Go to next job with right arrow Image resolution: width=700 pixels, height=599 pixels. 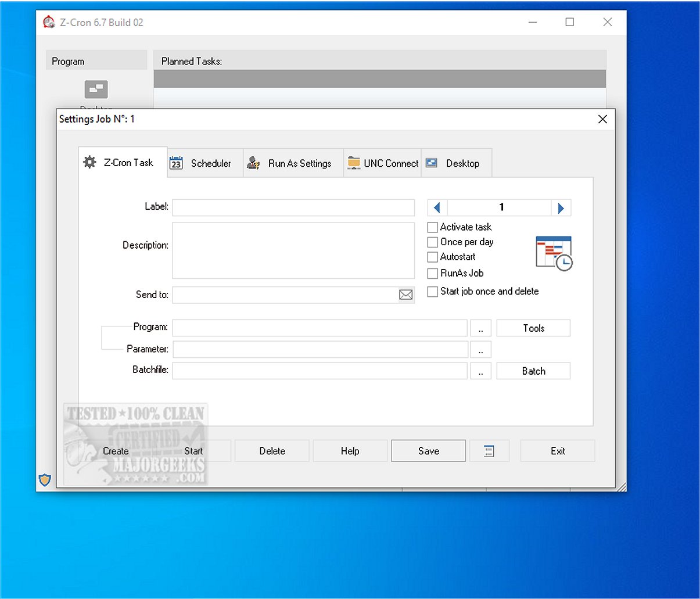coord(561,208)
